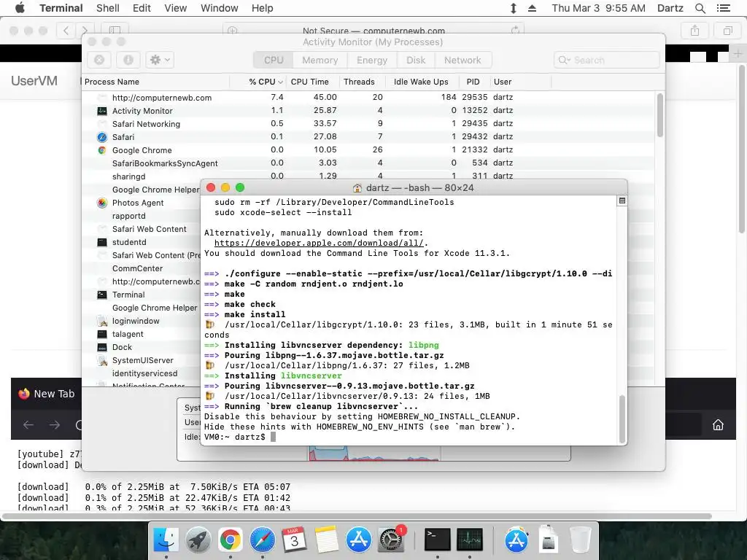Open Spotlight search magnifier in menu bar
The image size is (747, 560).
(700, 8)
